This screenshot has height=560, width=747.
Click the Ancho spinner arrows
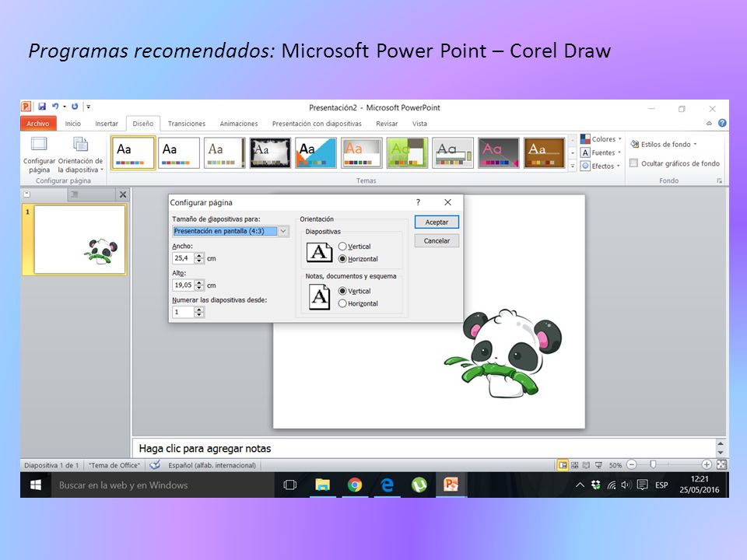[x=199, y=258]
